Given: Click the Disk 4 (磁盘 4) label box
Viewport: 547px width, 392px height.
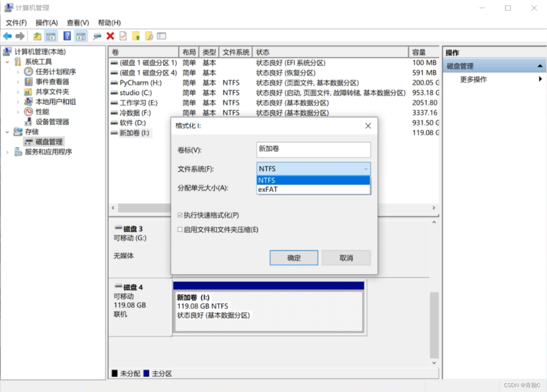Looking at the screenshot, I should [140, 307].
